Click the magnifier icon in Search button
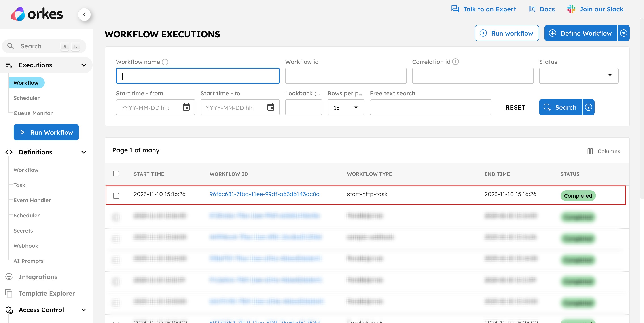The height and width of the screenshot is (323, 644). pos(547,107)
